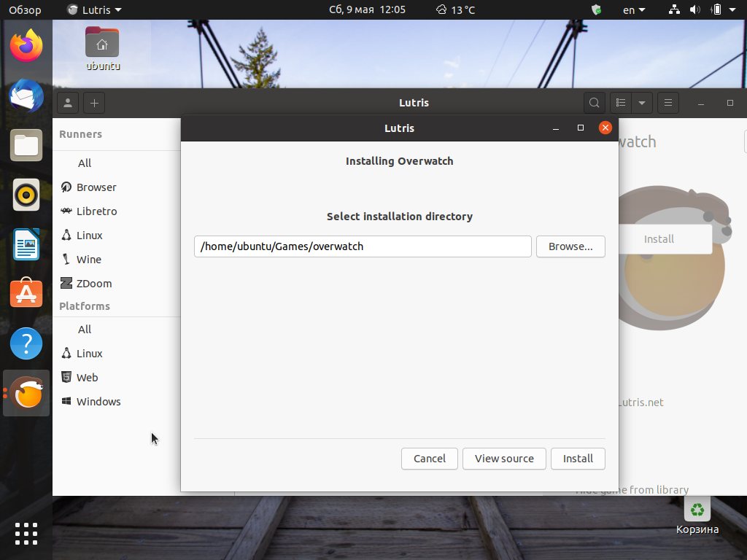Viewport: 747px width, 560px height.
Task: Click the installation directory path field
Action: coord(363,246)
